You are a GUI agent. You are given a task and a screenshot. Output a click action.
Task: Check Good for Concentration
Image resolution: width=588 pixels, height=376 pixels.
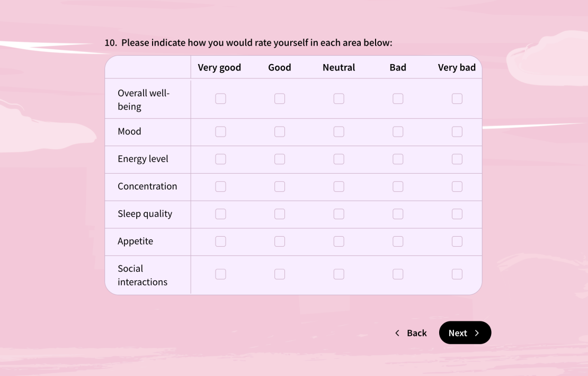280,186
